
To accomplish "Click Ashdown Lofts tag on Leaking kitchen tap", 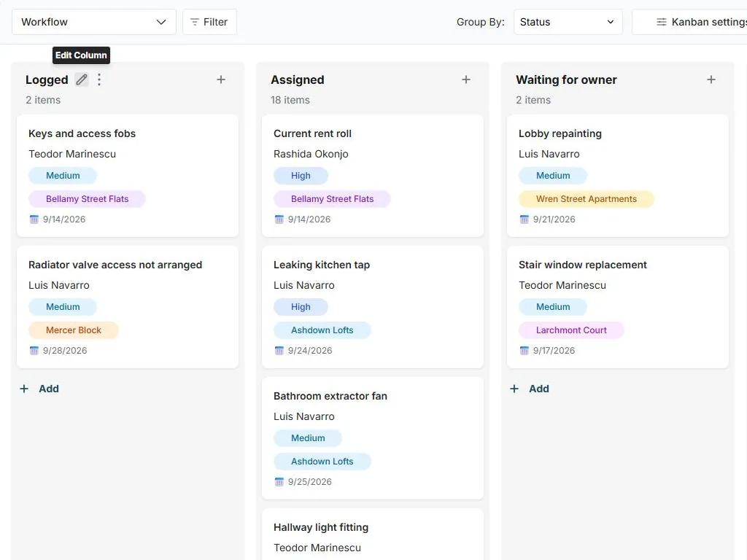I will [322, 330].
